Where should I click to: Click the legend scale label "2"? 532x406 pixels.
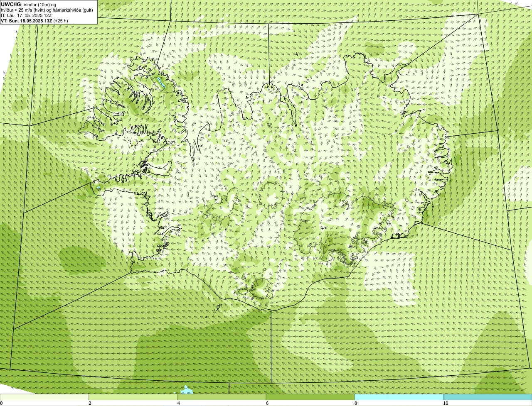tap(90, 403)
